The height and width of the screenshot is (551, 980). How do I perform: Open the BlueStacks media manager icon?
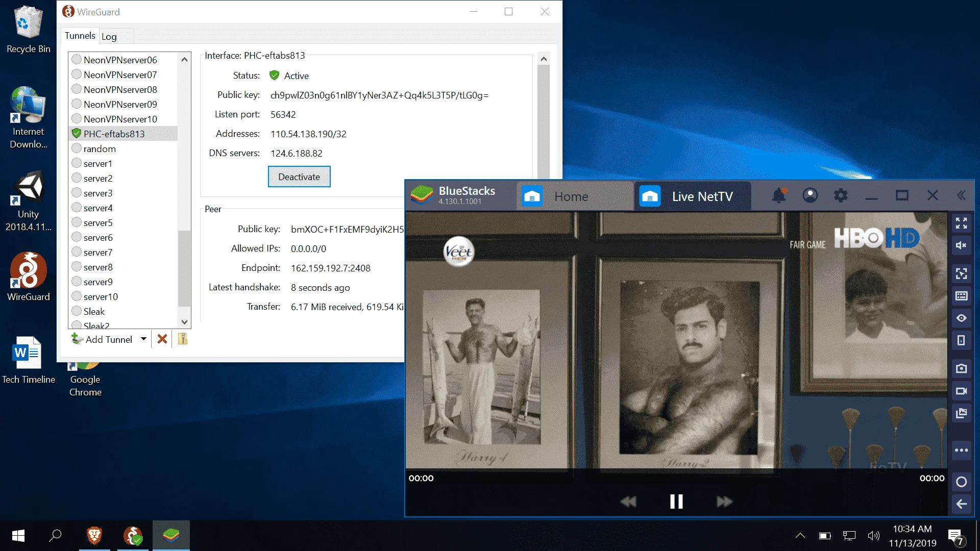(x=961, y=413)
